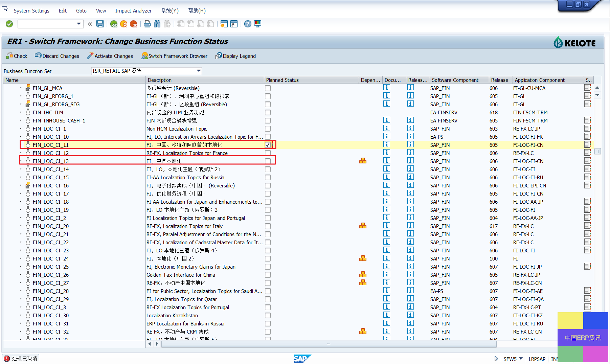Screen dimensions: 610x364
Task: Tick planned status checkbox for FIN_LOC_CI_13
Action: click(268, 161)
